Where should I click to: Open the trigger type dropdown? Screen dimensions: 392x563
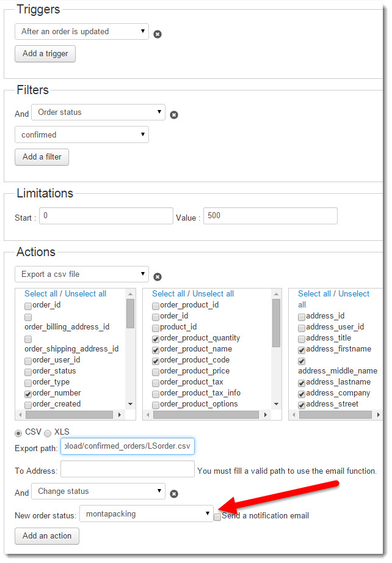tap(82, 32)
